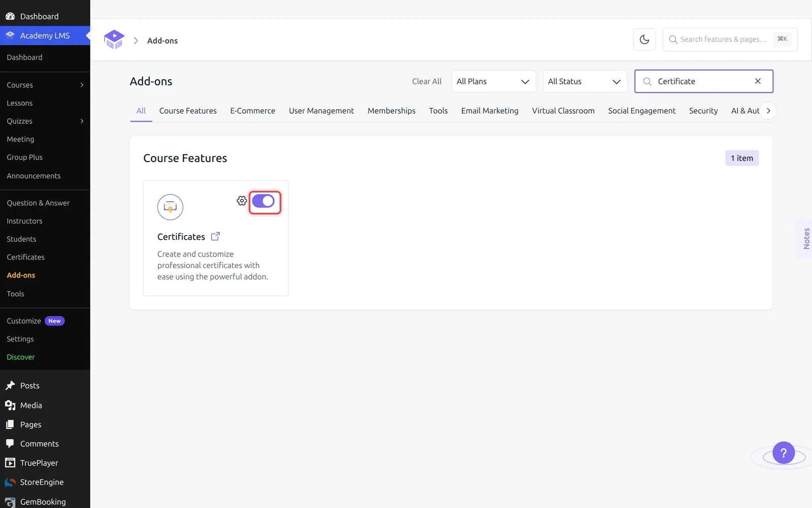Open the All Status dropdown
Image resolution: width=812 pixels, height=508 pixels.
point(585,81)
